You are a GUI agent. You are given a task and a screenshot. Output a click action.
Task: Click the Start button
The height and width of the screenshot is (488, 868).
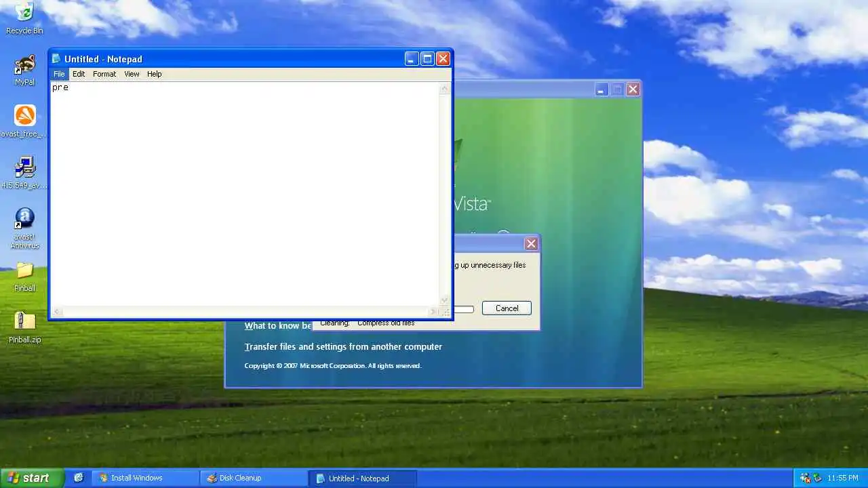tap(32, 478)
